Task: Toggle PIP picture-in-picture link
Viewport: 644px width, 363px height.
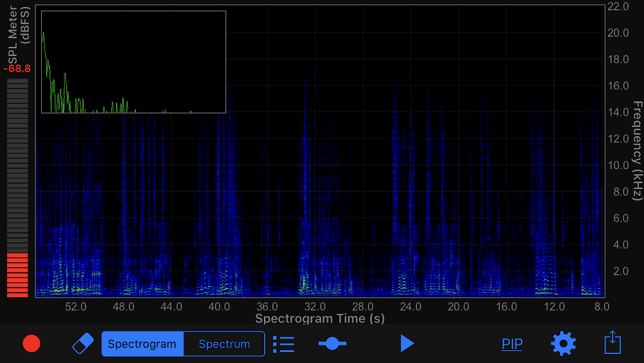Action: click(512, 344)
